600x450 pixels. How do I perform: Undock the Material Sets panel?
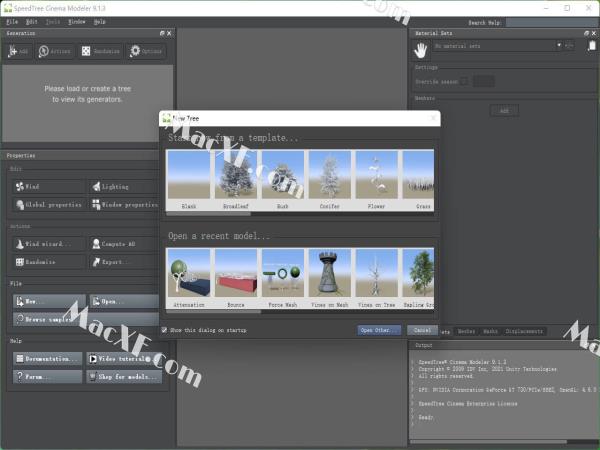(587, 33)
